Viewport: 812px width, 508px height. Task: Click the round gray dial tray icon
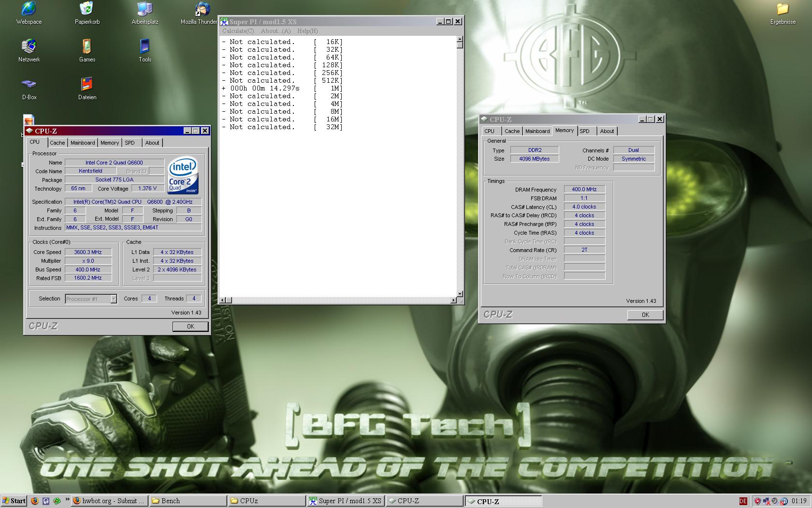774,501
